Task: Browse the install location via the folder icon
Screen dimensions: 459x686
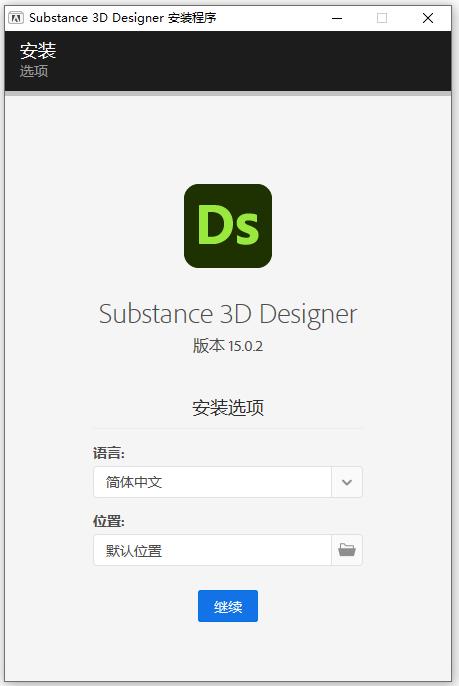Action: pyautogui.click(x=347, y=550)
